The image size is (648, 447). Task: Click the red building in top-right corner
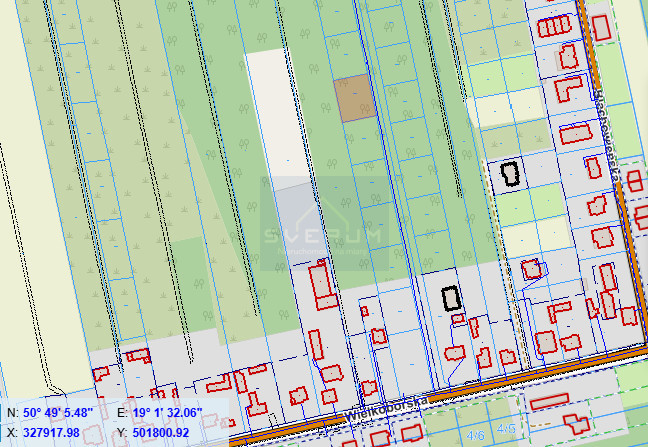pyautogui.click(x=601, y=27)
